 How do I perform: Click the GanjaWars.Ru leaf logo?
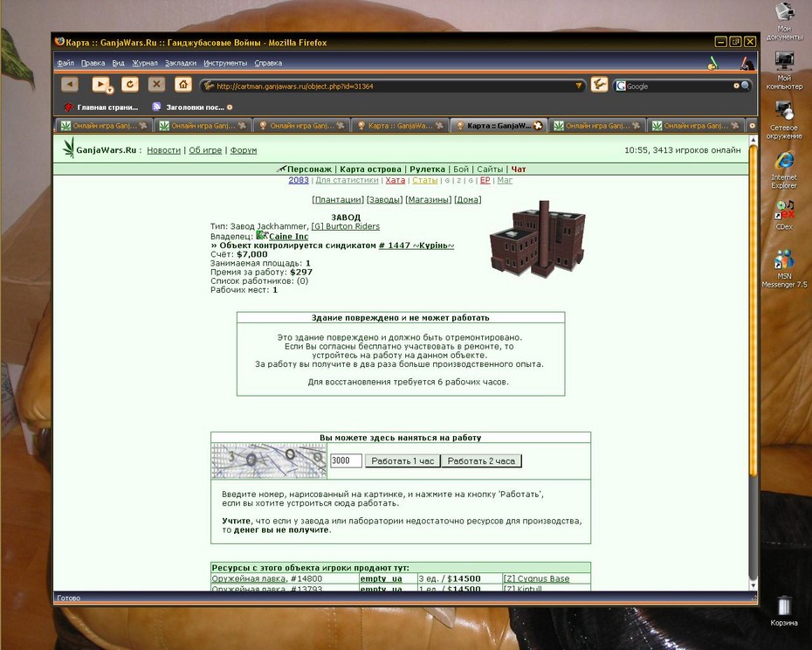point(68,148)
